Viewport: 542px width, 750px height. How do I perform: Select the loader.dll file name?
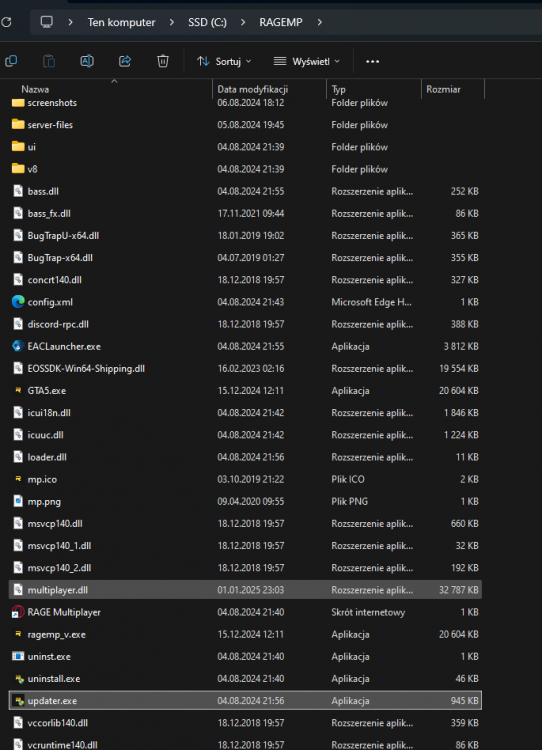[x=47, y=457]
